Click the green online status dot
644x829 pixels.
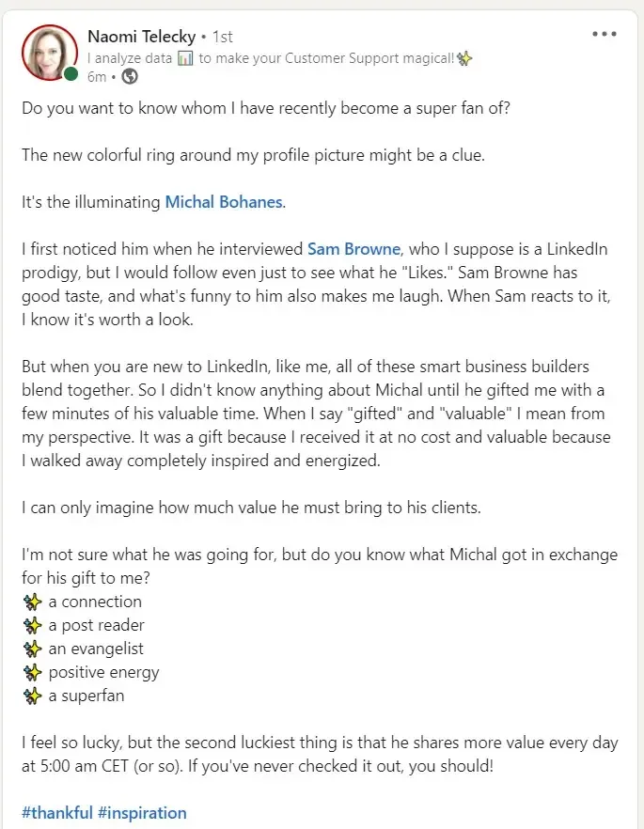pos(71,74)
